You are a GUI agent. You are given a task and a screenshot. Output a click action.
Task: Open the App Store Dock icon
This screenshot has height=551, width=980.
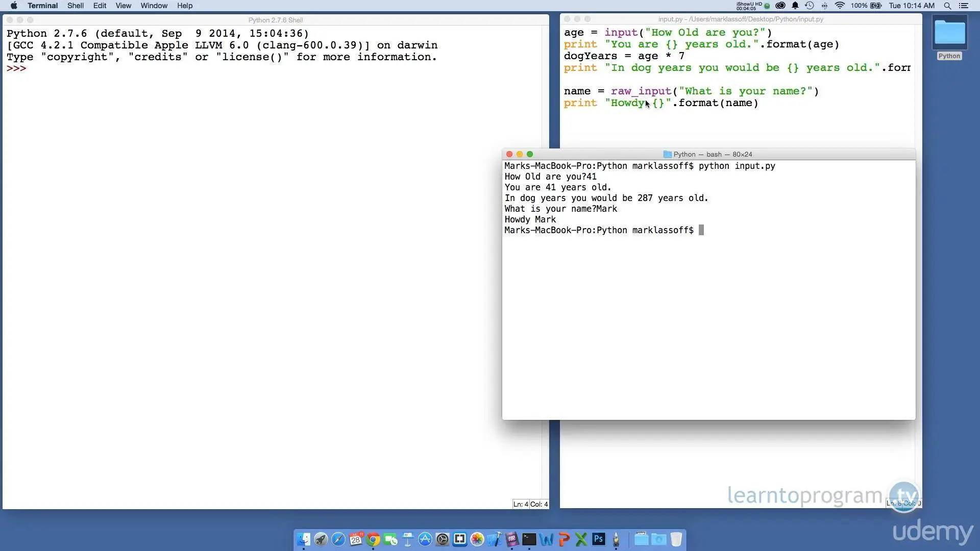coord(425,539)
